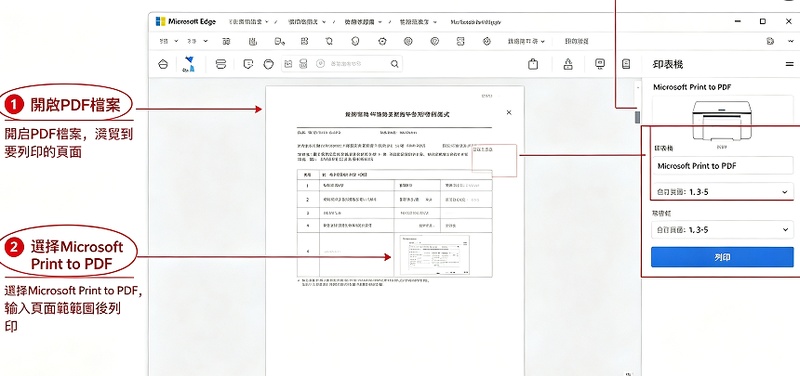Click the Microsoft Print to PDF printer name field
Image resolution: width=800 pixels, height=376 pixels.
click(x=722, y=166)
